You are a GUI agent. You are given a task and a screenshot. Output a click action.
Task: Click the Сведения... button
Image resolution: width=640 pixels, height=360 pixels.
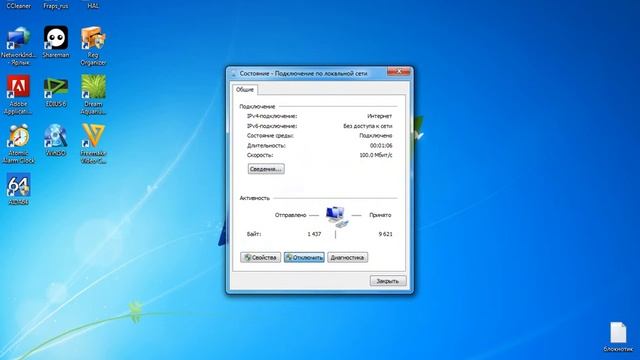[x=266, y=169]
